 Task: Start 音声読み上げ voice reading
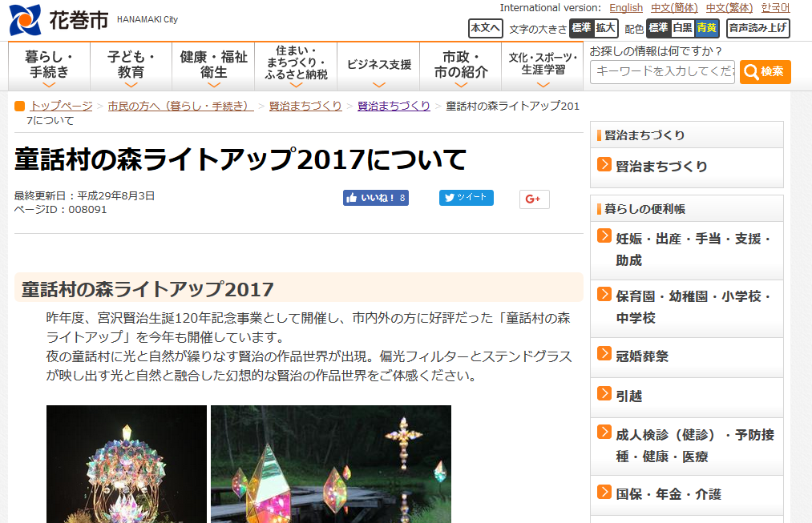757,28
